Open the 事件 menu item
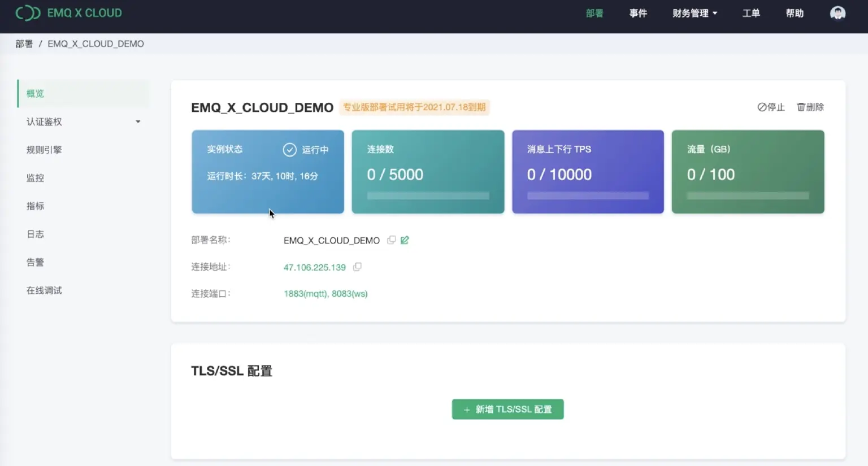The width and height of the screenshot is (868, 466). pos(638,13)
